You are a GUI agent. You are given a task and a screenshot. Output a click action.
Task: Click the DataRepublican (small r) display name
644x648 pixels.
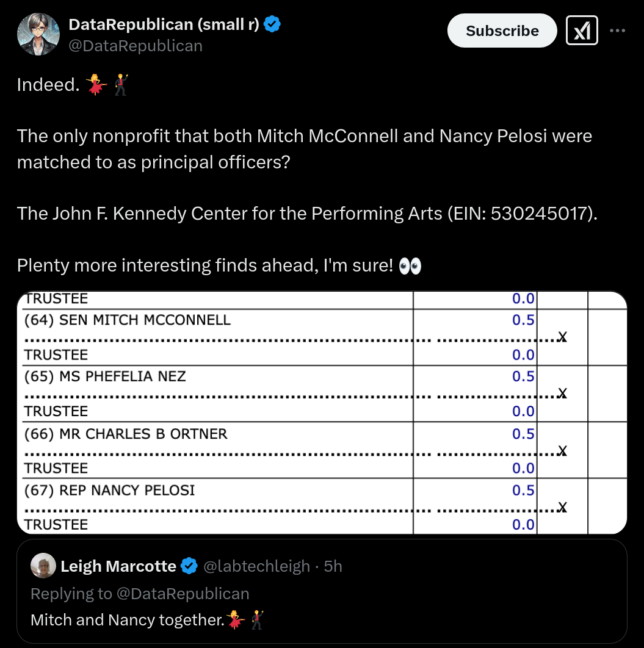pyautogui.click(x=164, y=24)
